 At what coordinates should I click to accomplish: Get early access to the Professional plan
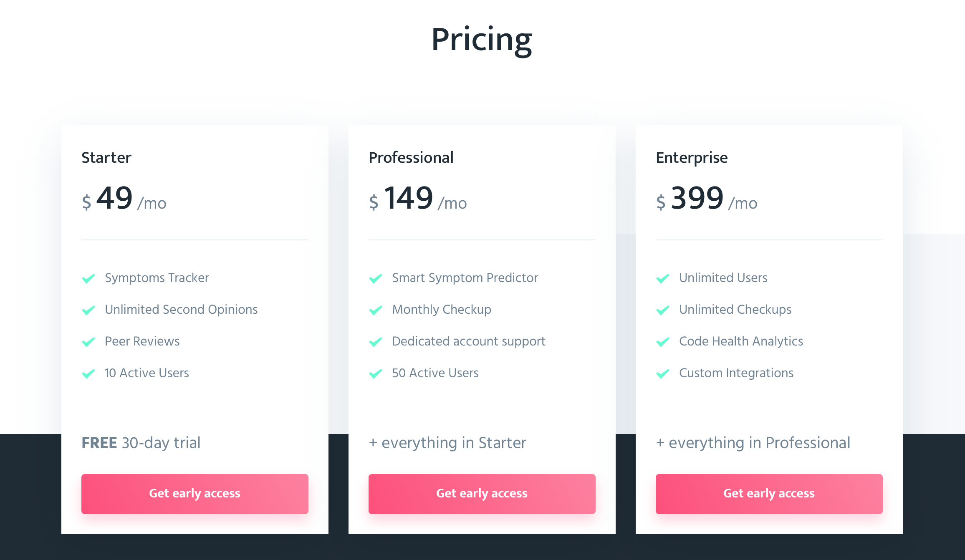pyautogui.click(x=482, y=494)
